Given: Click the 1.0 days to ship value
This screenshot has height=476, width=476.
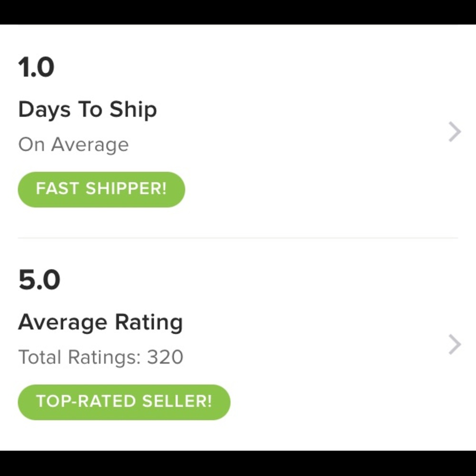Looking at the screenshot, I should tap(36, 67).
